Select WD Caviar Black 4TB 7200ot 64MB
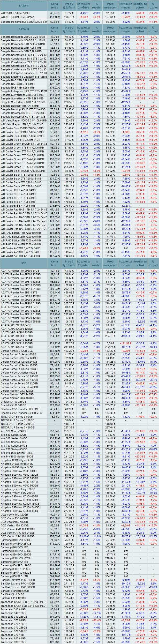Image resolution: width=159 pixels, height=644 pixels. pos(21,186)
